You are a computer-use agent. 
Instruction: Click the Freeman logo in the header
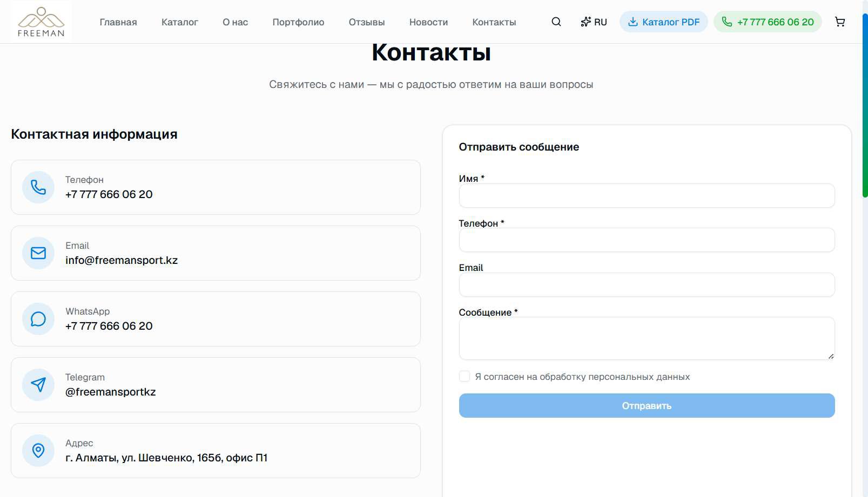coord(41,22)
